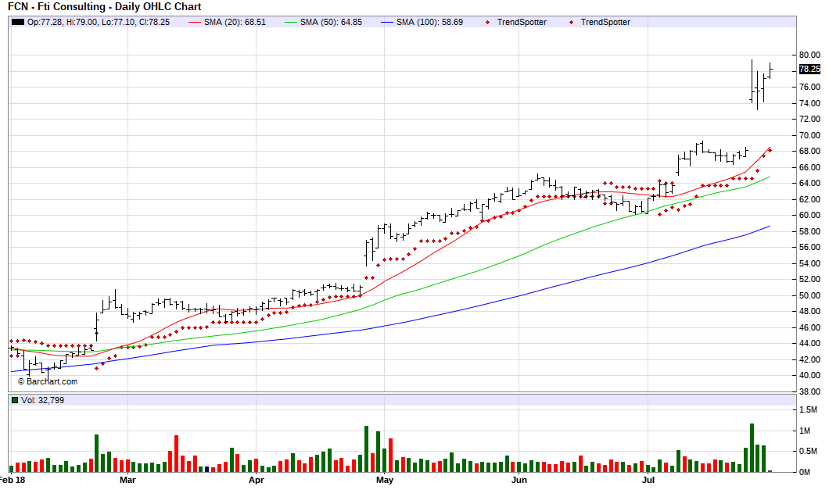Click the second TrendSpotter legend label
Image resolution: width=829 pixels, height=504 pixels.
coord(605,22)
